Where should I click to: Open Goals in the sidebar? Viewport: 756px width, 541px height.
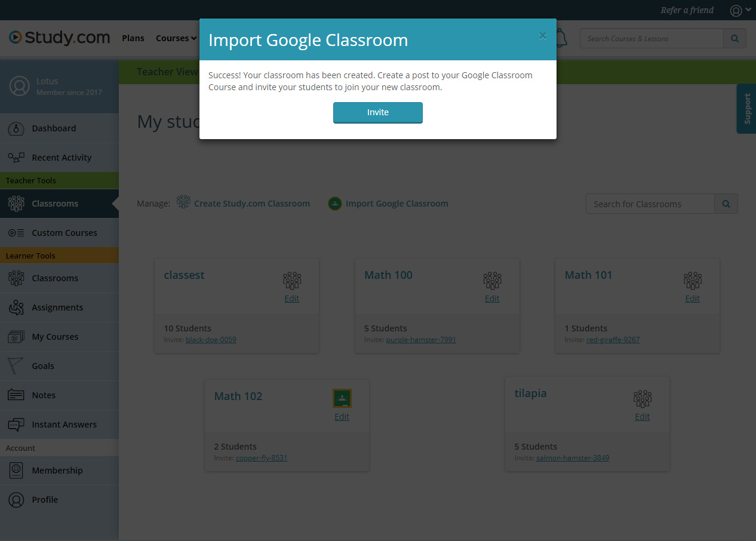click(x=59, y=366)
